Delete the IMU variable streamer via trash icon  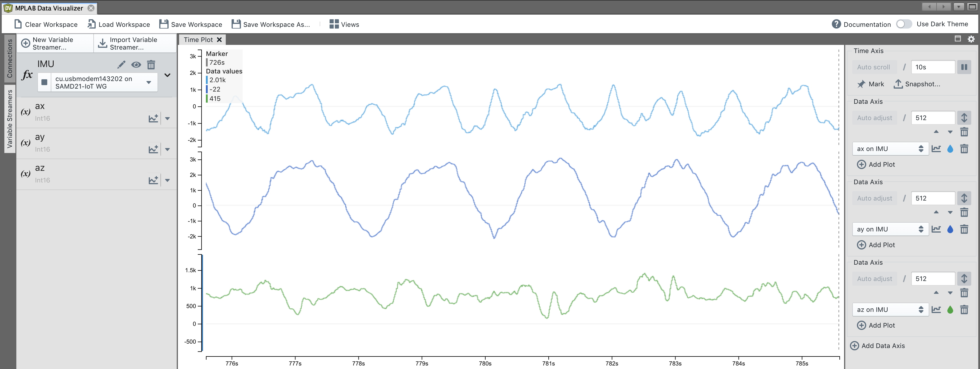(x=151, y=65)
